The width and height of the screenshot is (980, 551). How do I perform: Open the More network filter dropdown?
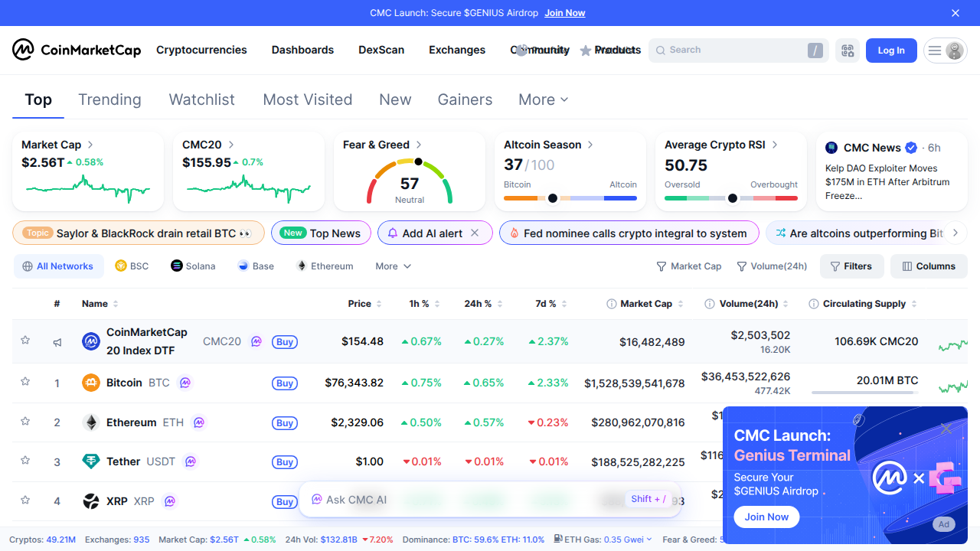(393, 266)
